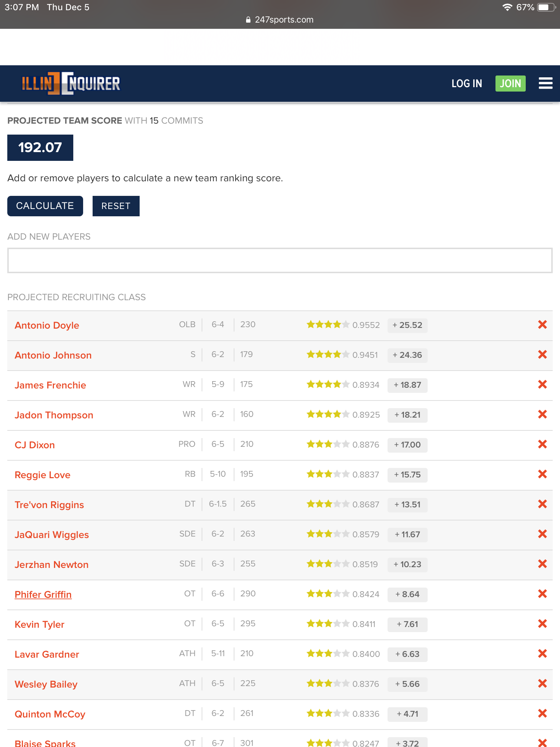Viewport: 560px width, 747px height.
Task: Go to Illini Inquirer home logo
Action: tap(71, 84)
